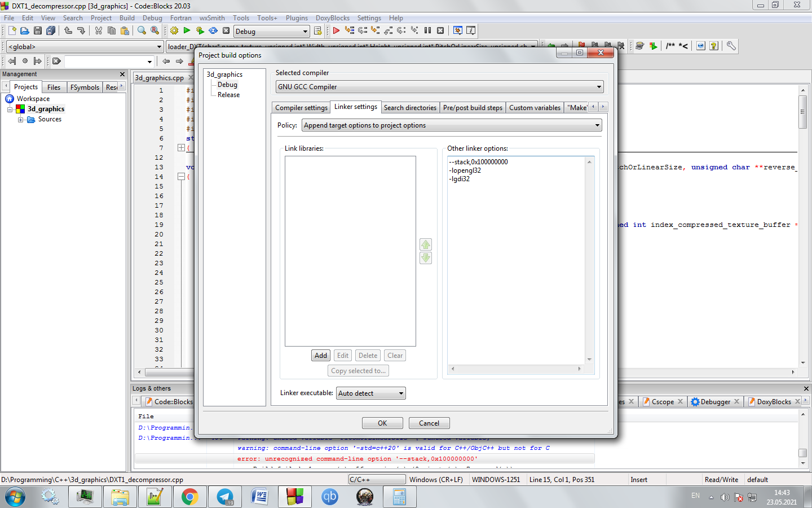Open the Settings menu
The height and width of the screenshot is (508, 812).
click(x=369, y=18)
